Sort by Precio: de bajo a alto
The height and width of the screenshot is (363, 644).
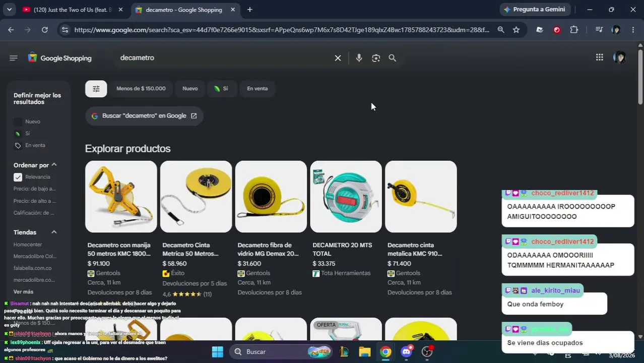click(x=35, y=189)
